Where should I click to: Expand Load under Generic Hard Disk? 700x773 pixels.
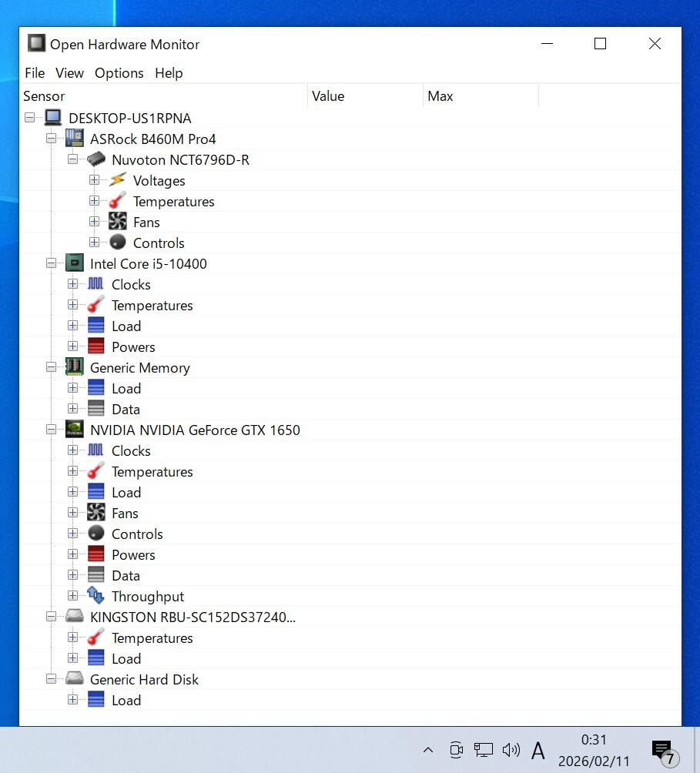(x=73, y=700)
